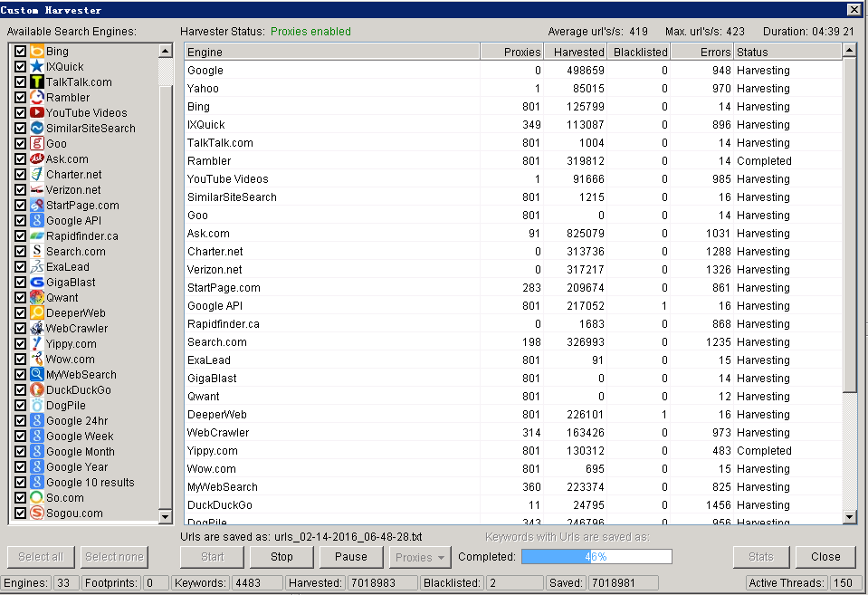Click the Select none button
The height and width of the screenshot is (595, 868).
tap(115, 557)
